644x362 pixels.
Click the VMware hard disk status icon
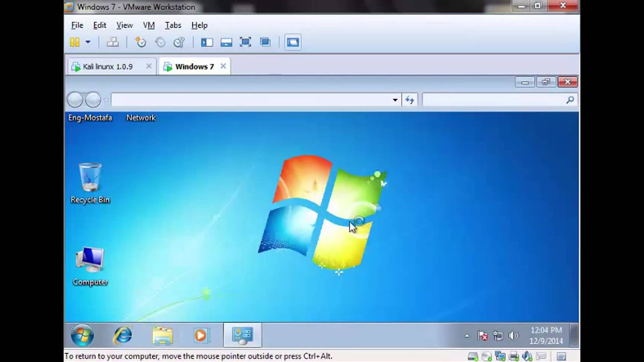[x=473, y=356]
